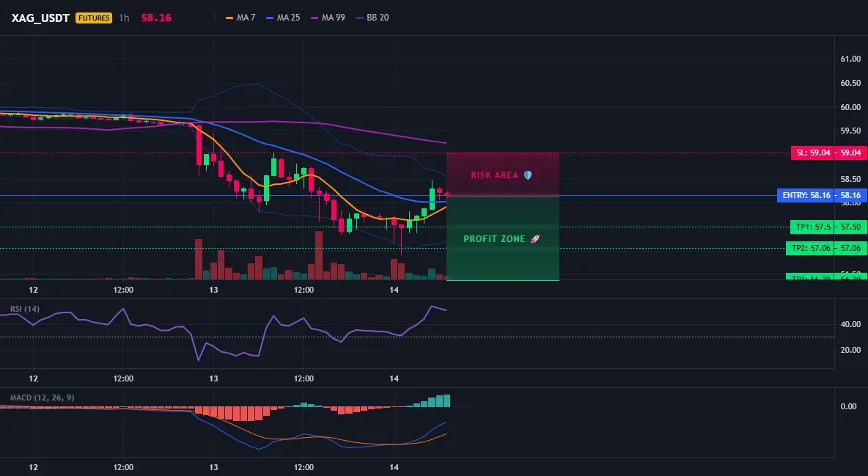The image size is (868, 476).
Task: Click the SL: 59.04 stop loss label
Action: 812,153
